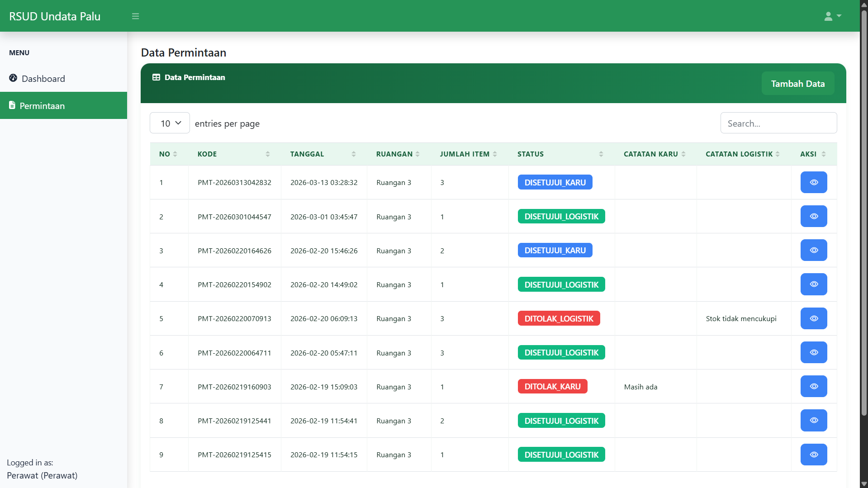
Task: Sort table by the NO column
Action: point(168,154)
